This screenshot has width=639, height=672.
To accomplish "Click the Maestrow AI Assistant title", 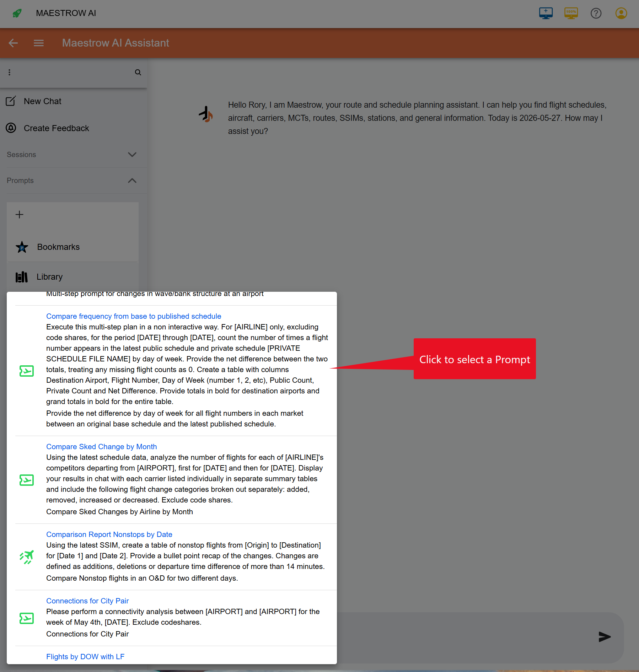I will 116,43.
